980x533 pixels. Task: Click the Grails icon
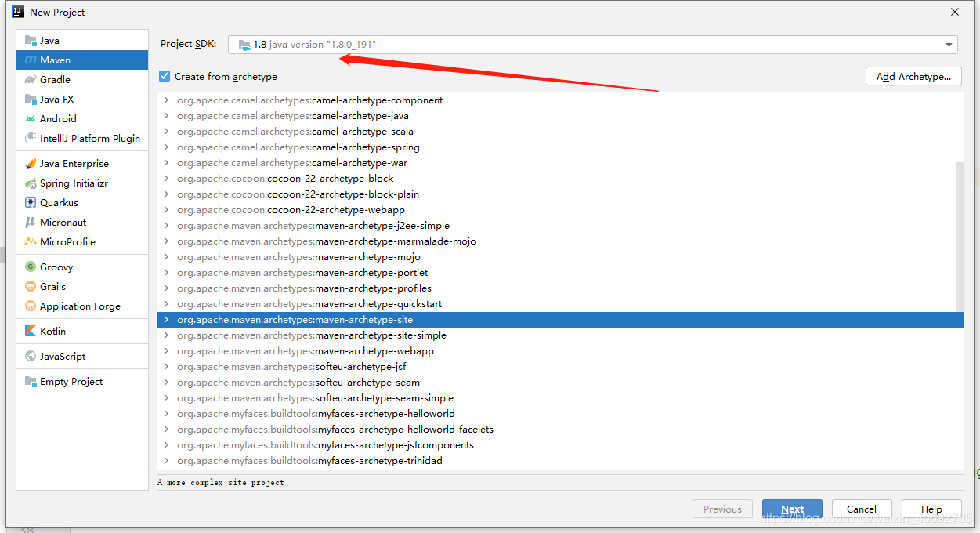click(x=31, y=287)
